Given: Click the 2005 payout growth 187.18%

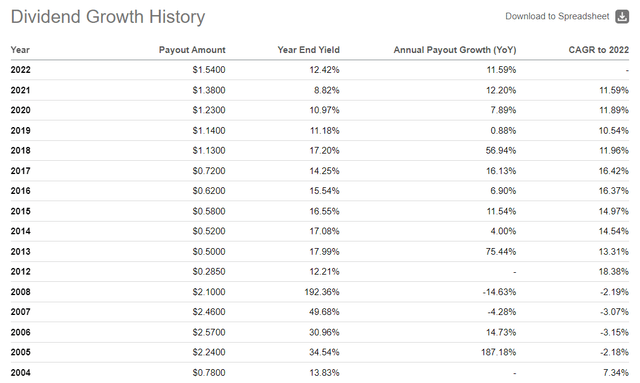Looking at the screenshot, I should (x=499, y=352).
